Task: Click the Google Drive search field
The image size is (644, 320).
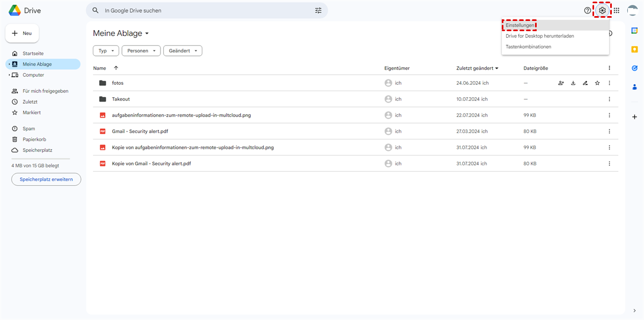Action: click(x=204, y=10)
